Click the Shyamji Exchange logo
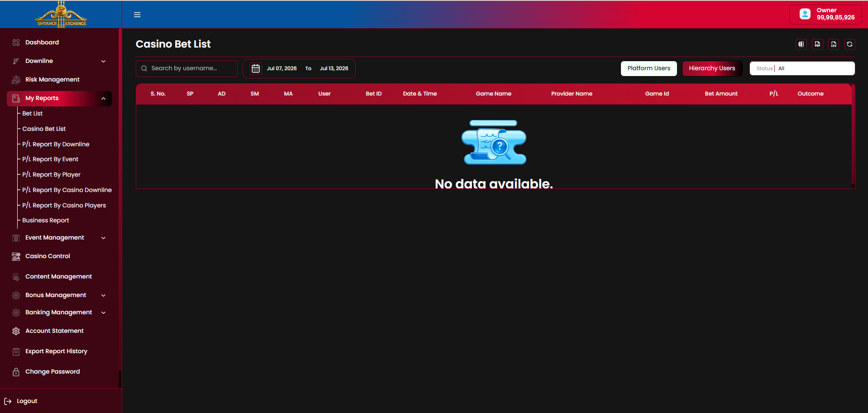Screen dimensions: 868x413 pos(61,14)
